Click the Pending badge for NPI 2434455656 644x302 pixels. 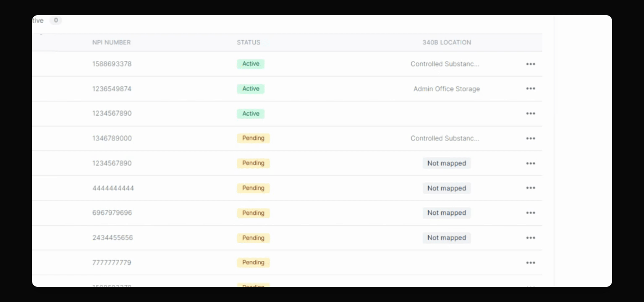click(253, 238)
